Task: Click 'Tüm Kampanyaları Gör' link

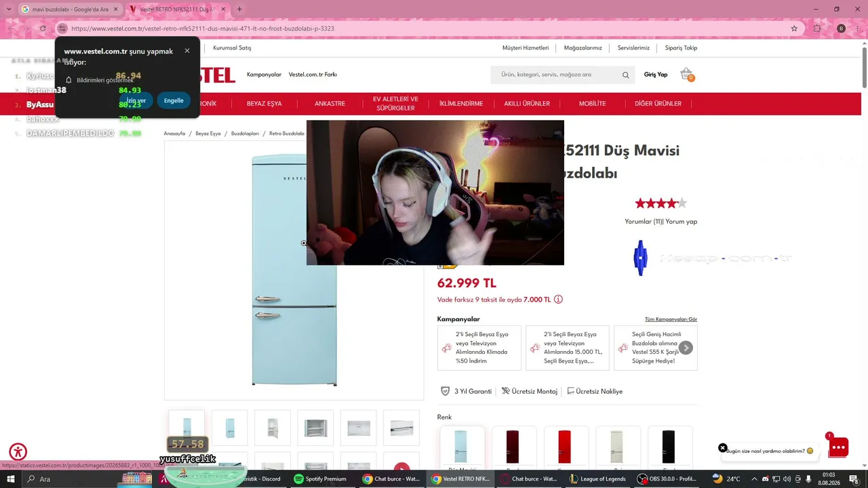Action: [x=671, y=319]
